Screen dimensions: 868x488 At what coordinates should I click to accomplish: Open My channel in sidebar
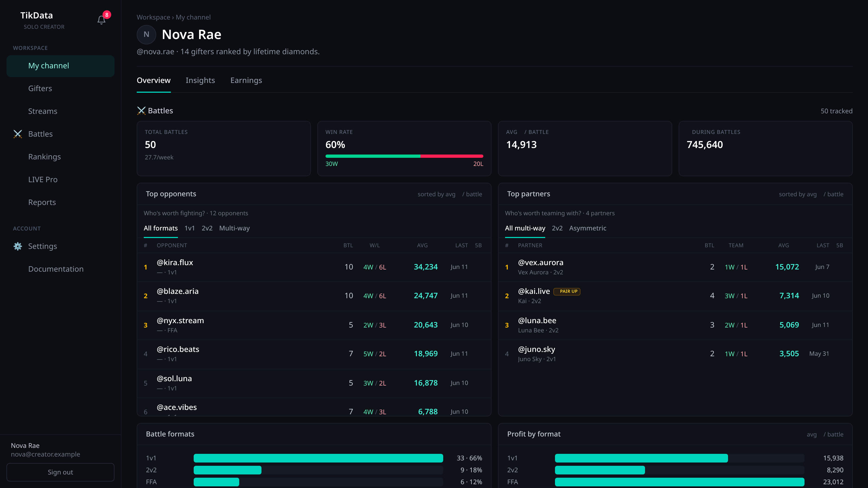(60, 66)
